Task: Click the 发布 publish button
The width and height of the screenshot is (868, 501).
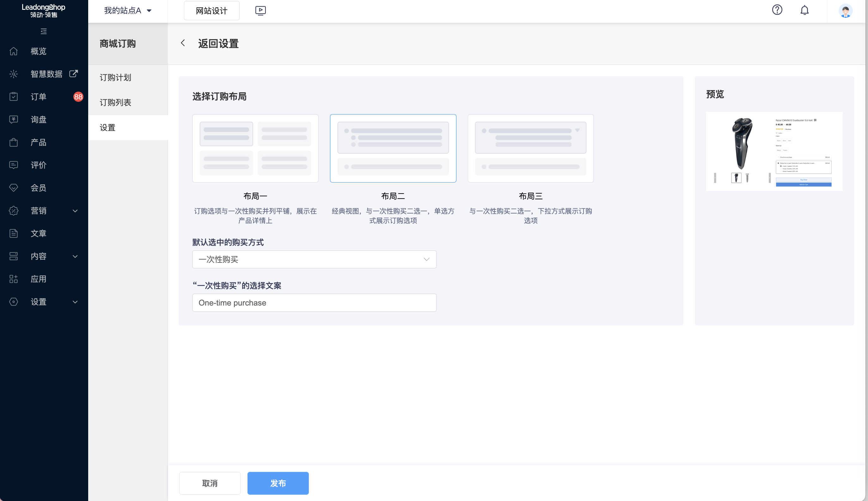Action: pyautogui.click(x=278, y=483)
